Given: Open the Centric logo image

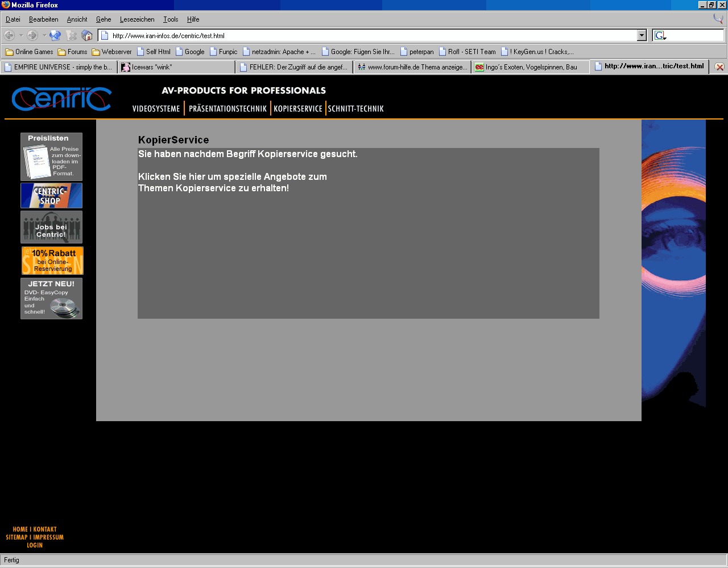Looking at the screenshot, I should coord(61,99).
